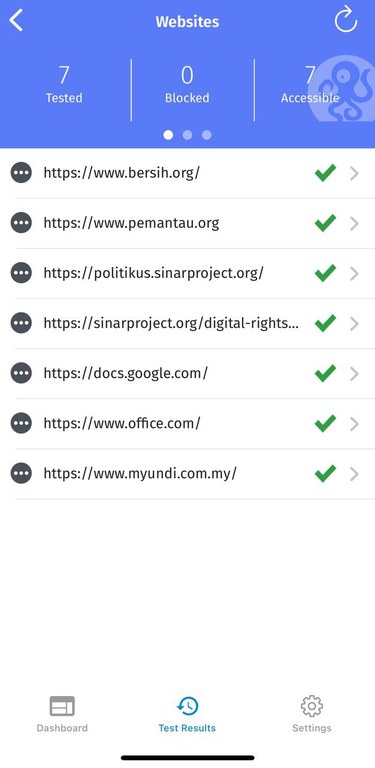Click the ellipsis icon beside docs.google.com
This screenshot has width=375, height=768.
[21, 373]
